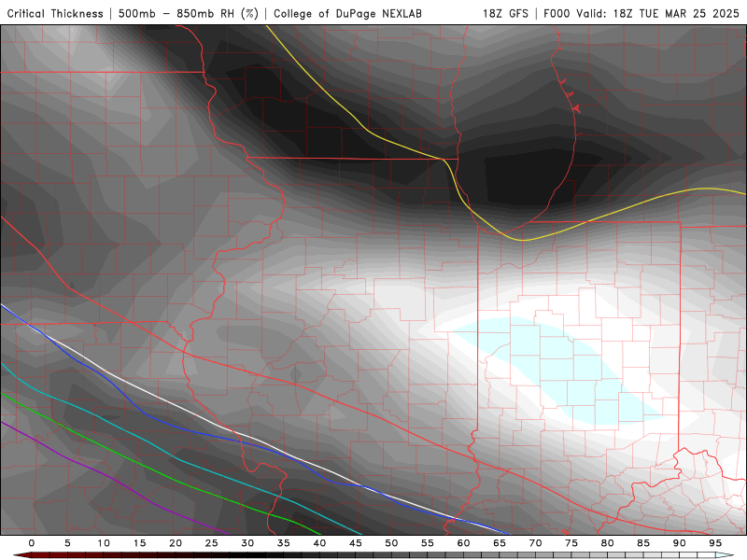Select the '35' value on the colorbar
The width and height of the screenshot is (747, 560).
(x=284, y=543)
